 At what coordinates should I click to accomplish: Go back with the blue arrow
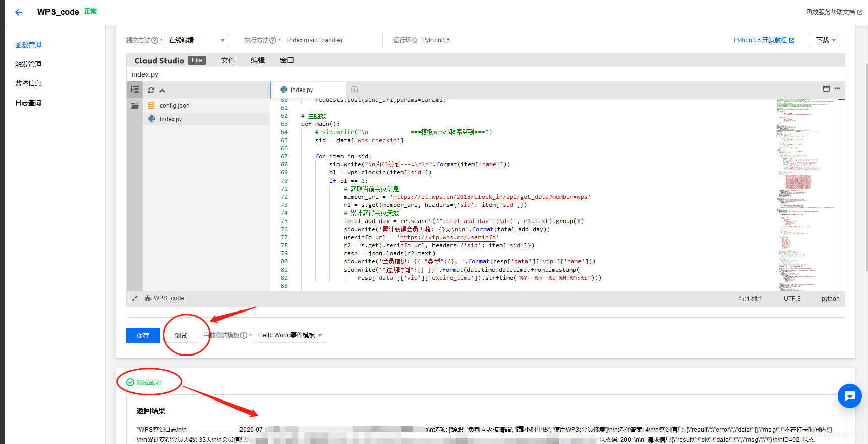[x=19, y=12]
